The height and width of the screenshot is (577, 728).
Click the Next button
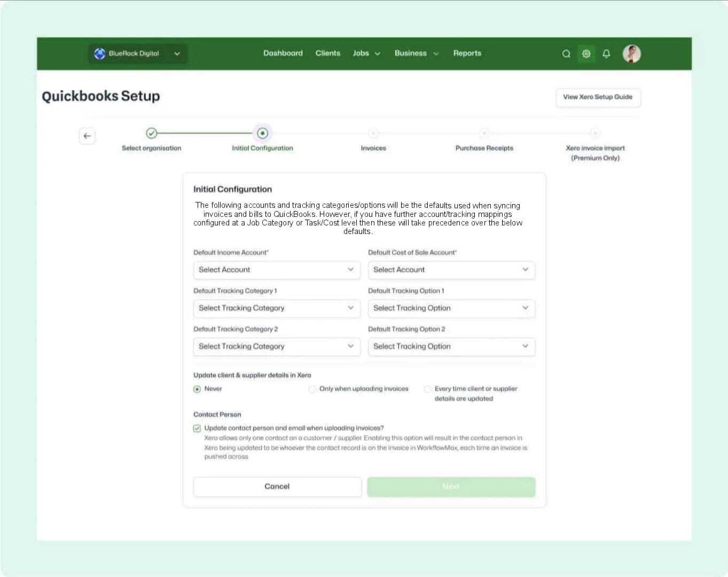point(451,487)
